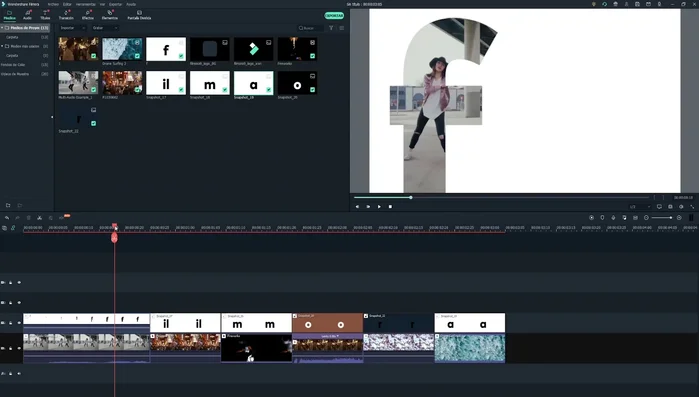Click the preview display settings monitor icon
The image size is (699, 397).
click(659, 207)
